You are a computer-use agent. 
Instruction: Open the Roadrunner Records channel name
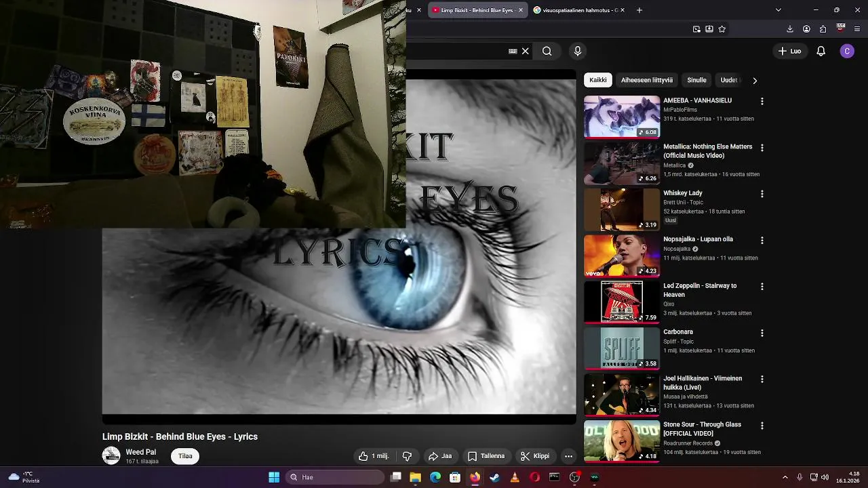pos(688,443)
